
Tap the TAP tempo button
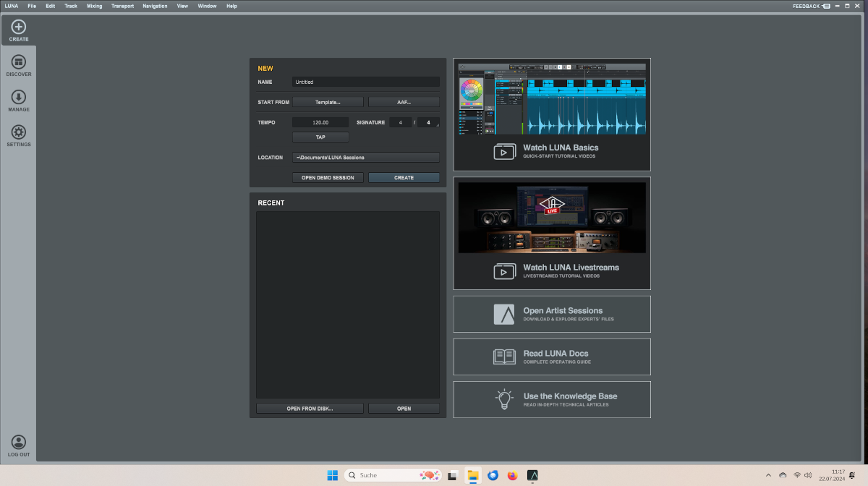click(320, 137)
